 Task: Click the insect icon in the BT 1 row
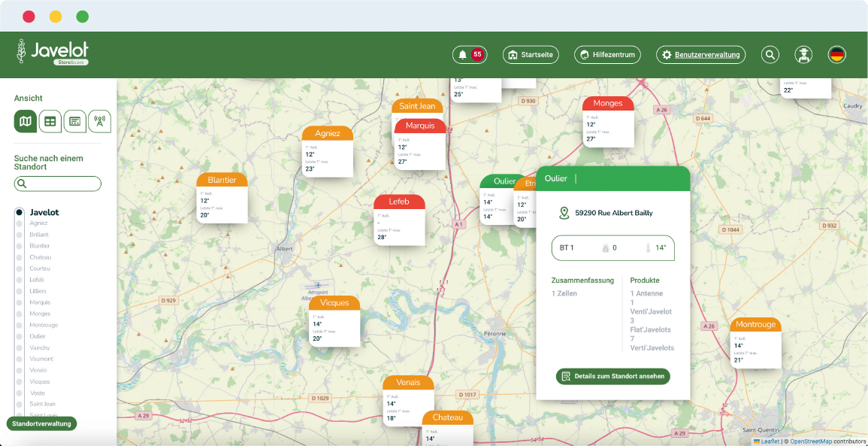coord(605,248)
